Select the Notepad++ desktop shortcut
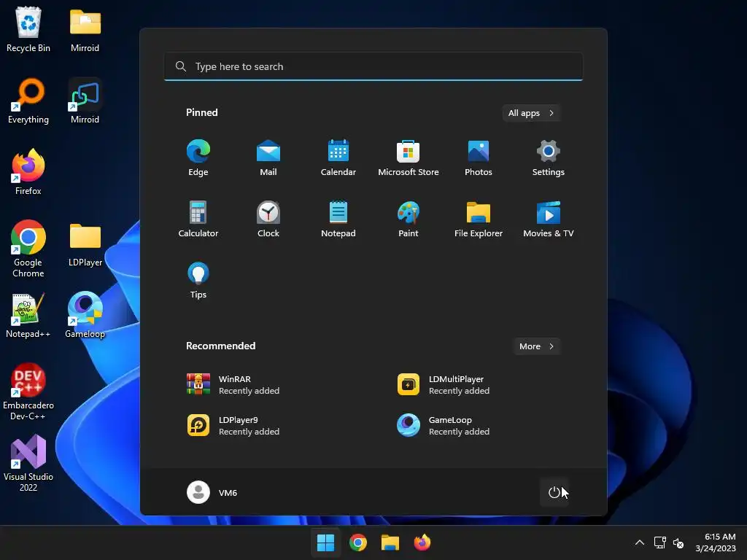The height and width of the screenshot is (560, 747). click(x=28, y=316)
